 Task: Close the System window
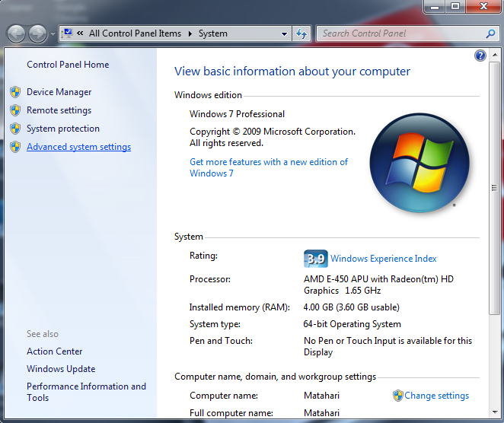pyautogui.click(x=483, y=6)
